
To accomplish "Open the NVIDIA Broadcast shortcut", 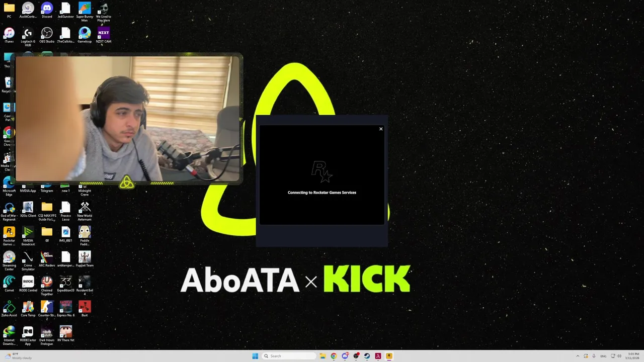I will [28, 236].
